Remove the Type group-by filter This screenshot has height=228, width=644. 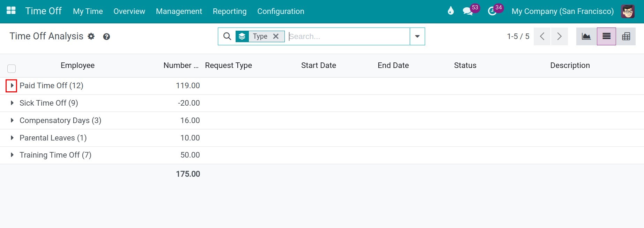(x=276, y=36)
